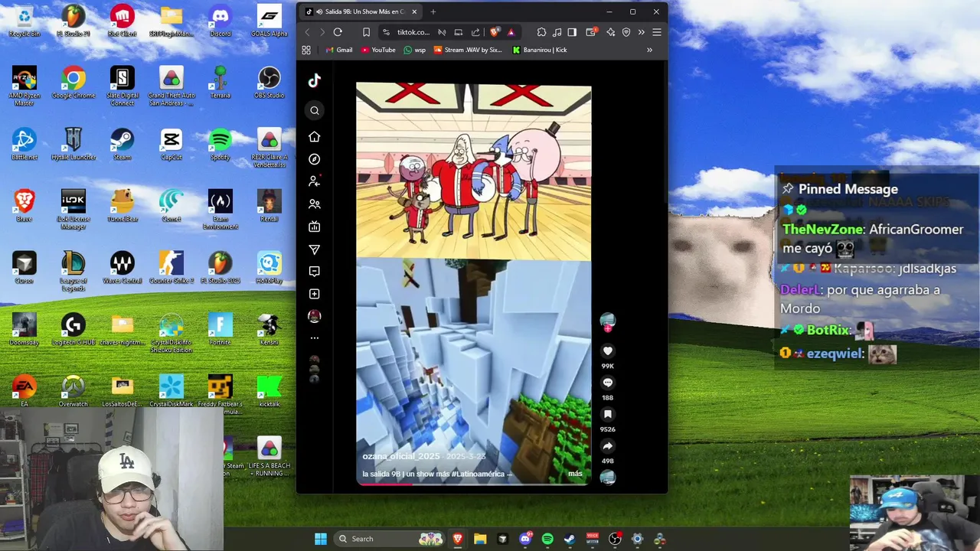
Task: Click the Brave Shields lion icon
Action: (495, 32)
